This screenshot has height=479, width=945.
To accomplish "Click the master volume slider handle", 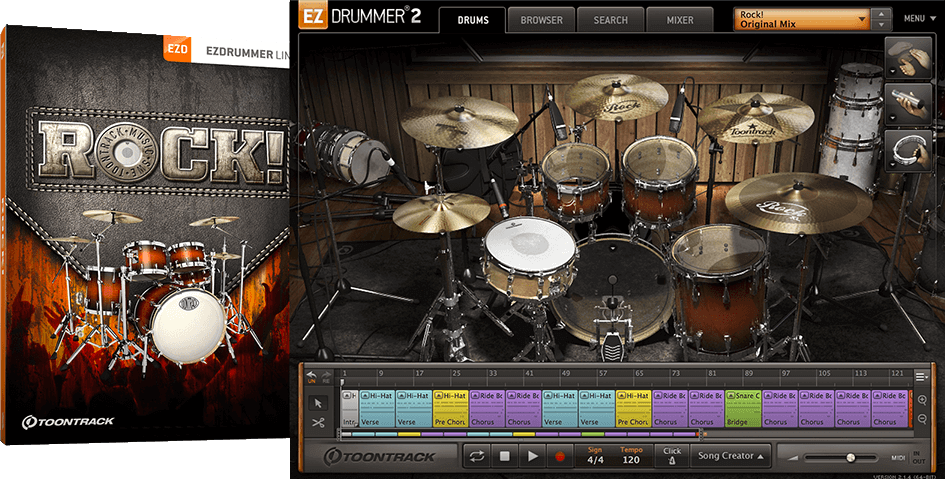I will click(850, 457).
